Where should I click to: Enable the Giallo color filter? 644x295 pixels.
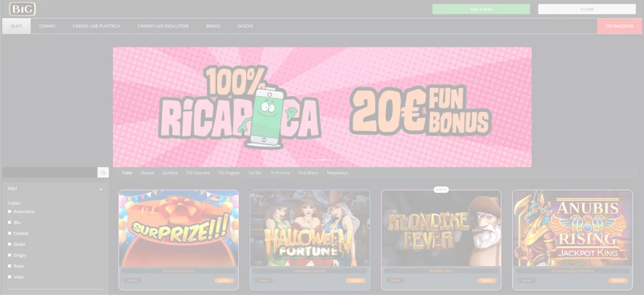pos(9,244)
